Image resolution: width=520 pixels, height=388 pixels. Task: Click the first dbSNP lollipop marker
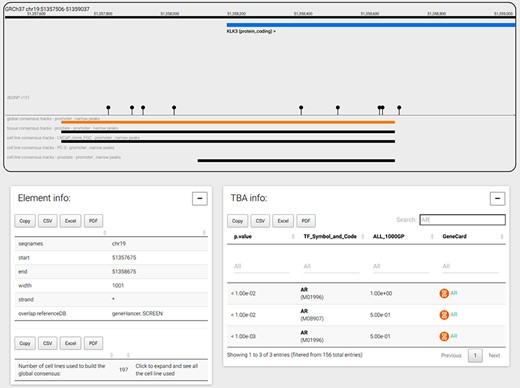[108, 109]
